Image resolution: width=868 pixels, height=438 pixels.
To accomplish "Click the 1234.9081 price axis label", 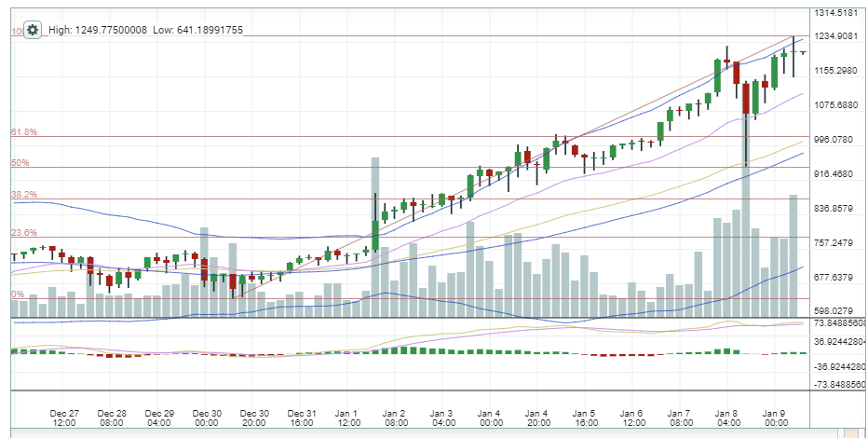I will tap(835, 36).
